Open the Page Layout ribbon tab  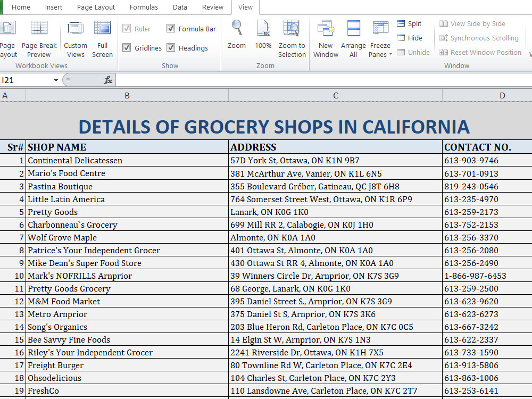point(96,7)
